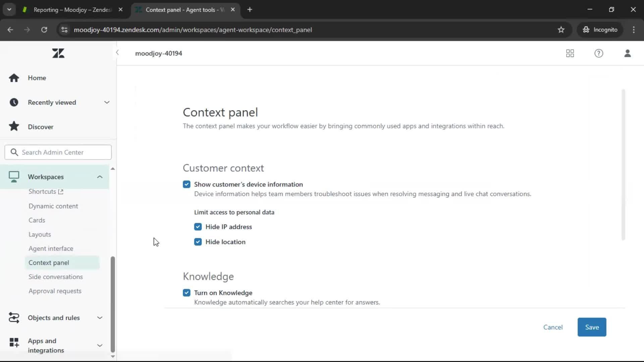Open the Zendesk products grid icon

point(570,53)
